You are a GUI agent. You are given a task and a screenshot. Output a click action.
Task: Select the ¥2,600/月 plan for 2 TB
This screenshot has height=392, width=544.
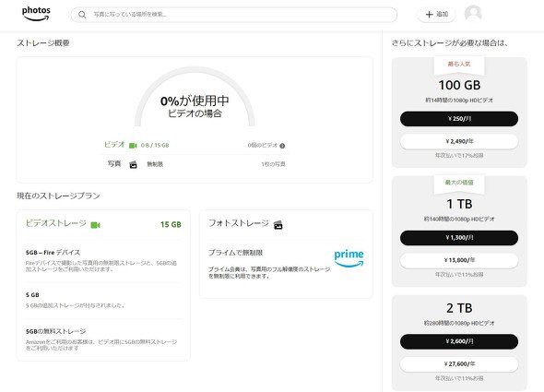click(459, 341)
